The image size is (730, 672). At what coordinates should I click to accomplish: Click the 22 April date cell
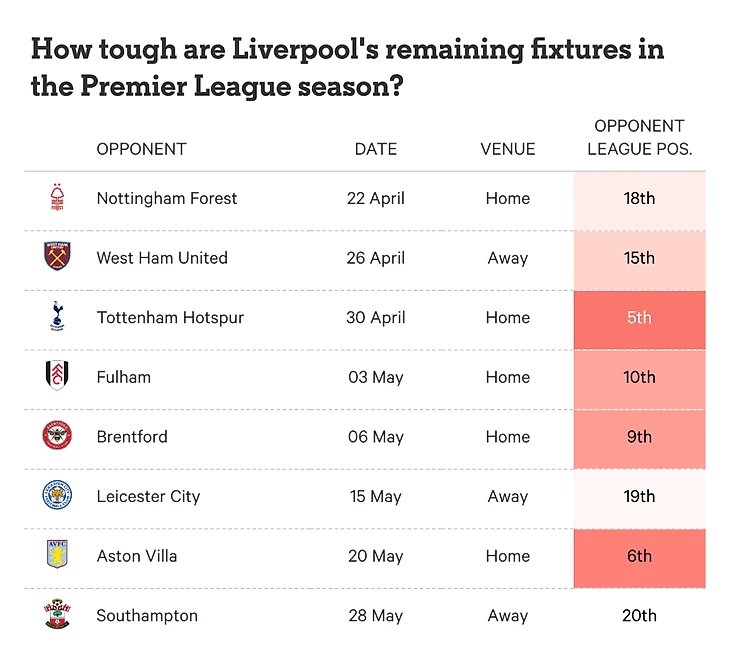pos(376,198)
